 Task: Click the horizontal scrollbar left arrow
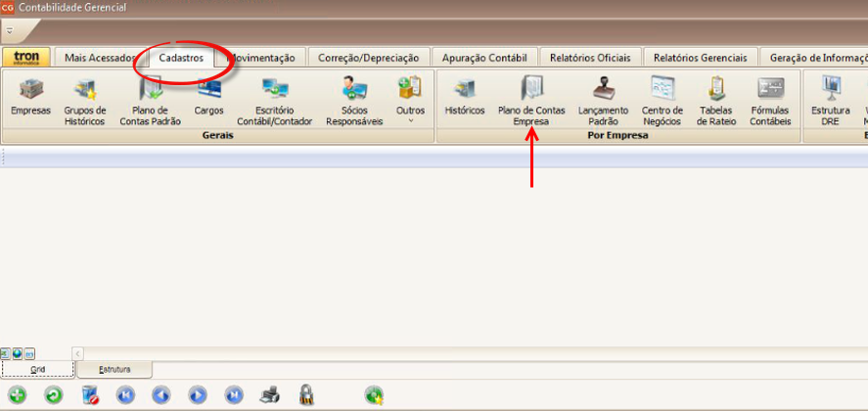coord(78,352)
